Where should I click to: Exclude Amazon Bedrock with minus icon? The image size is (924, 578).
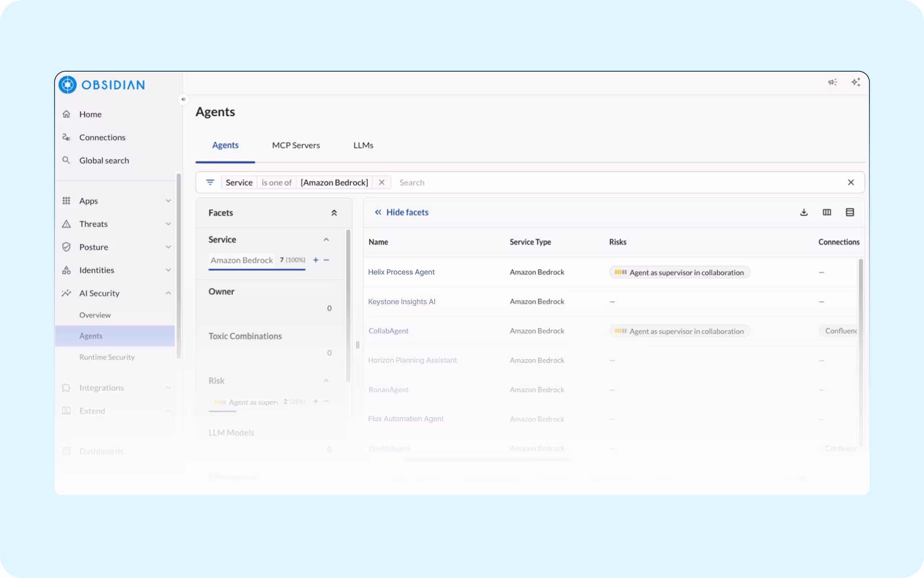326,260
